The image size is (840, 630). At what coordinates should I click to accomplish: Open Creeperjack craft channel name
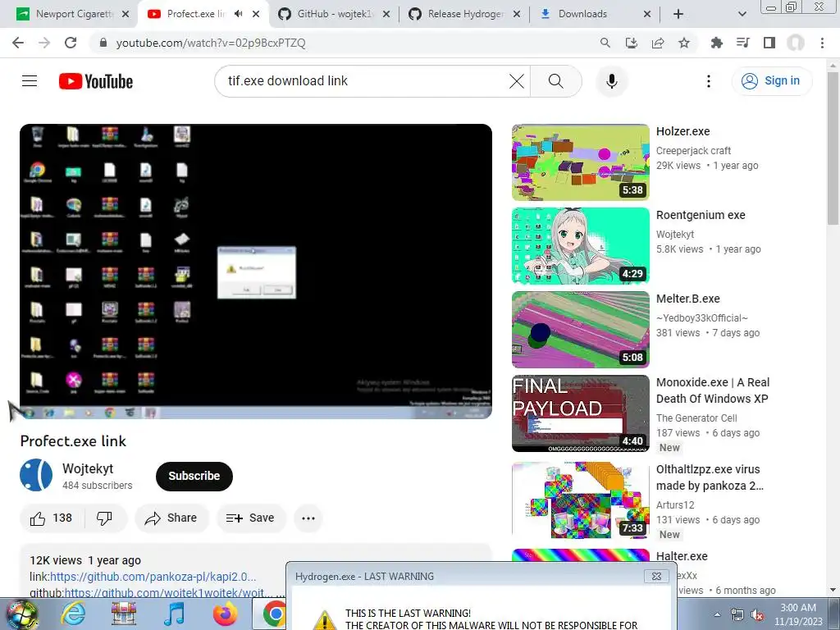[693, 151]
